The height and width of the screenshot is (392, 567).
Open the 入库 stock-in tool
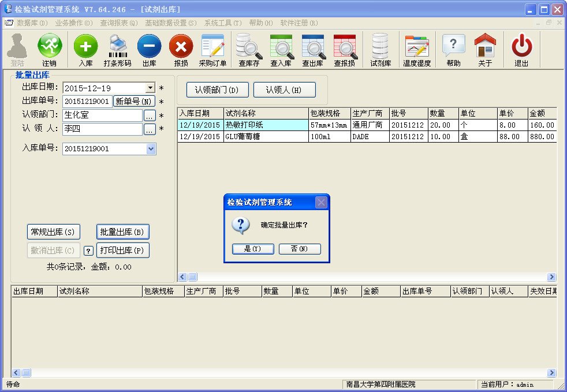point(85,50)
